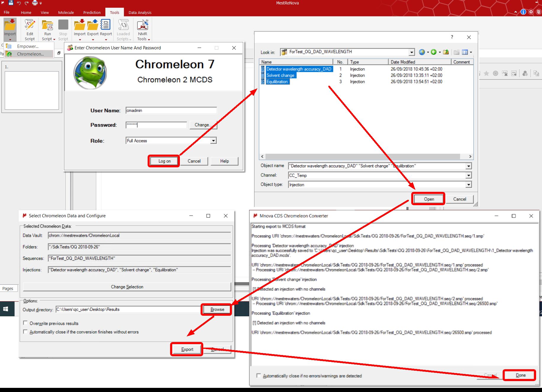Click the scripts Import folder with red arrow
Screen dimensions: 542x392
click(80, 25)
